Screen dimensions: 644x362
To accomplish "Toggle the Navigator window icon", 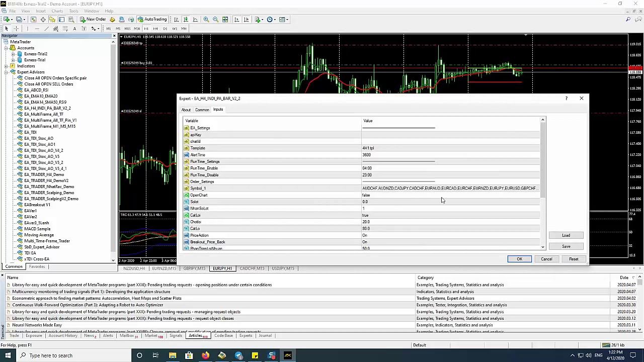I will pyautogui.click(x=52, y=19).
